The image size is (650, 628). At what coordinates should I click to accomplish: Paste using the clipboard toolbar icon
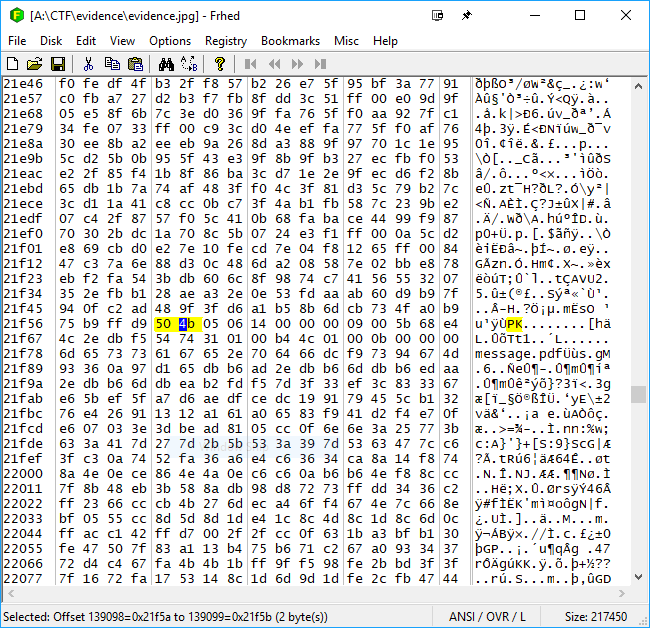click(x=131, y=64)
